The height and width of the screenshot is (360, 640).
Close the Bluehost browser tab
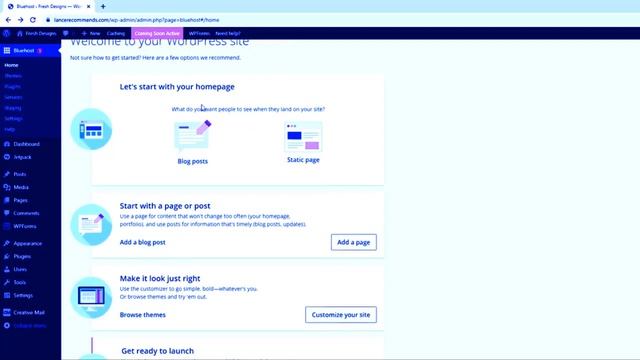[89, 7]
